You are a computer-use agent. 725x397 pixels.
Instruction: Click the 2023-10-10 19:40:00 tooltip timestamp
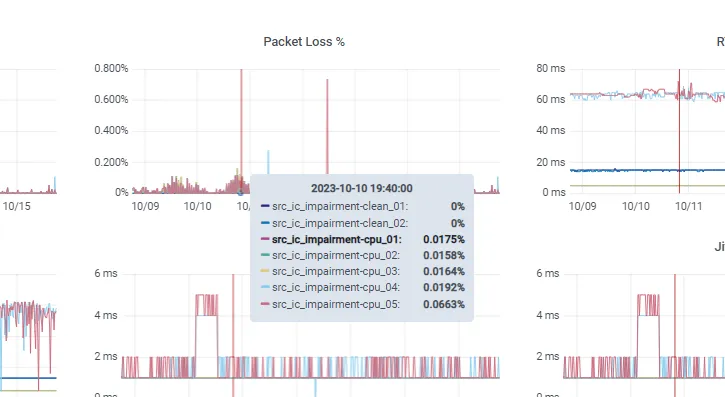tap(362, 189)
